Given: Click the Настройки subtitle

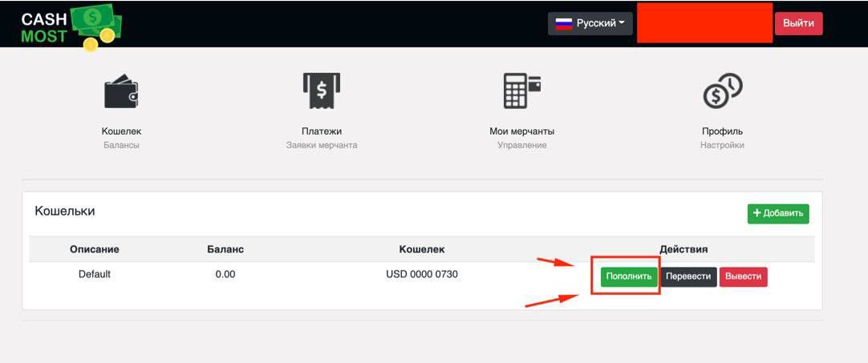Looking at the screenshot, I should click(723, 146).
